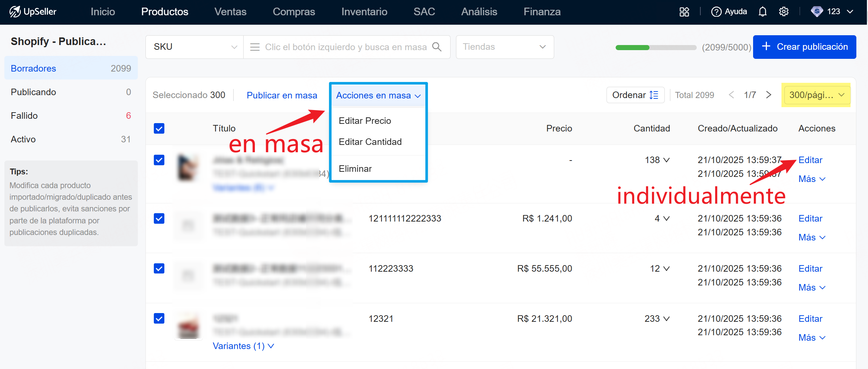Uncheck the row with SKU 12321

tap(159, 319)
